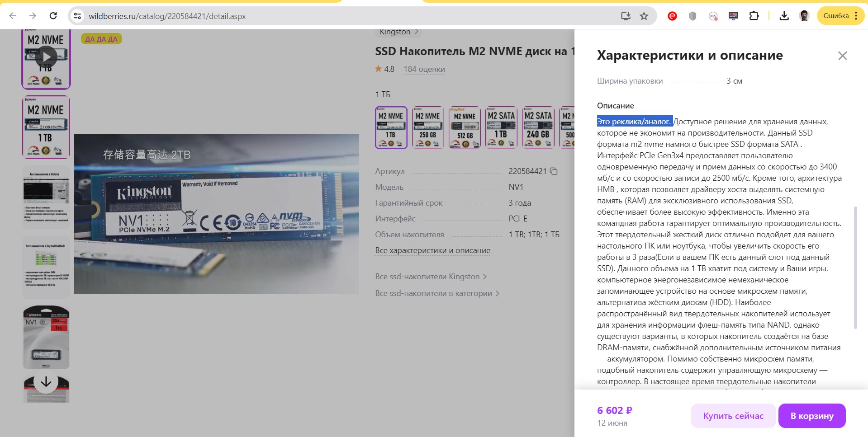Open the Victoria test gallery thumbnail

tap(46, 197)
